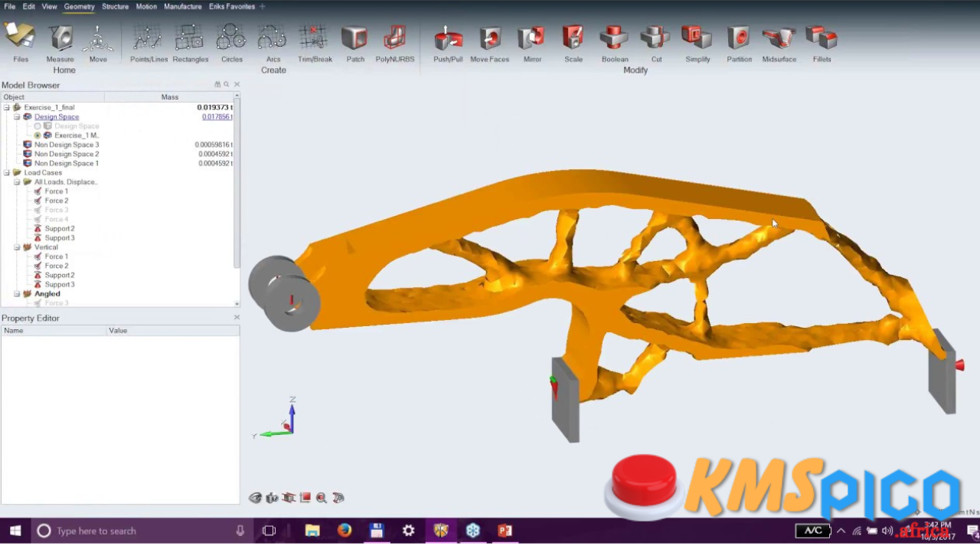Image resolution: width=980 pixels, height=559 pixels.
Task: Open Task View on the taskbar
Action: pyautogui.click(x=269, y=531)
